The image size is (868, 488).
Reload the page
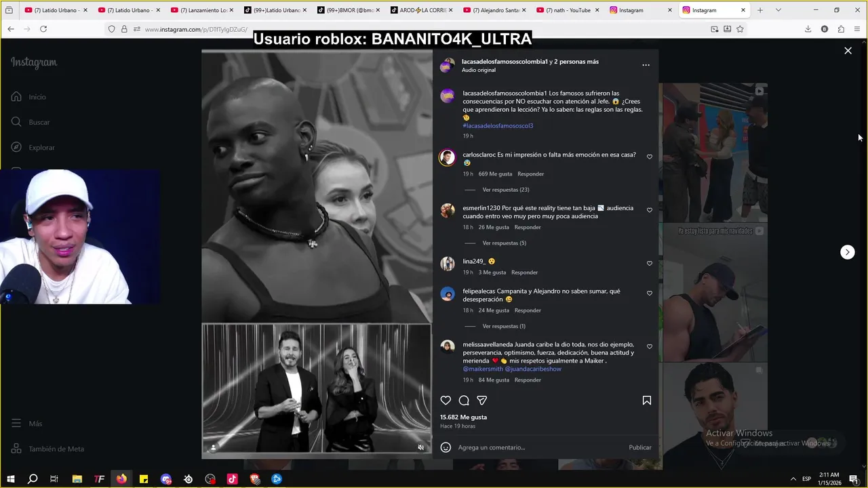point(43,29)
